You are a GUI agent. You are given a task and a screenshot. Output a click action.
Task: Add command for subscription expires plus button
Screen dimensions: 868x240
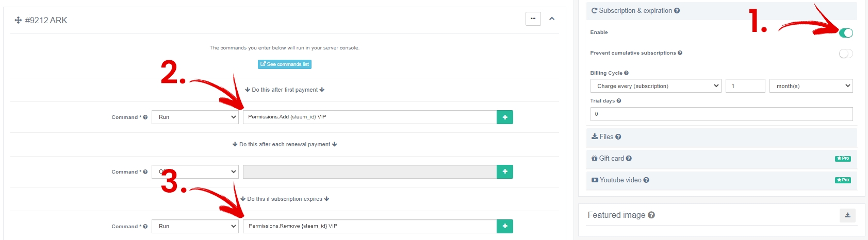(x=504, y=227)
